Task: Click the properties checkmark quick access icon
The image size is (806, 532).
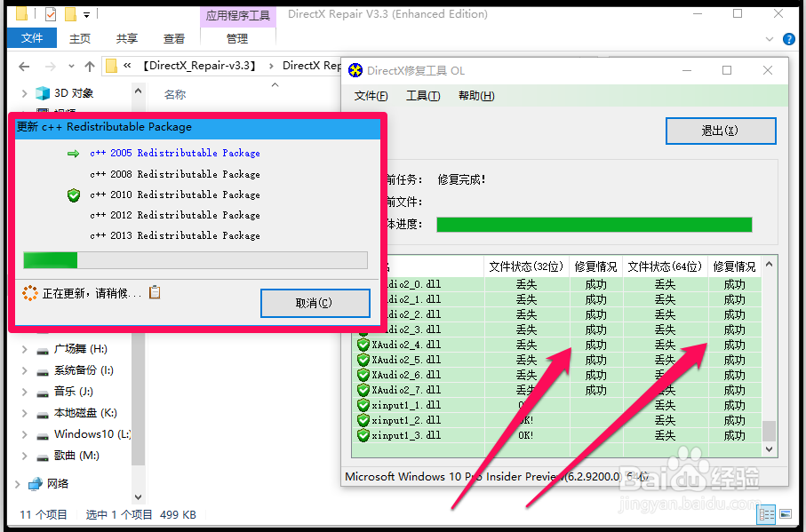Action: [51, 14]
